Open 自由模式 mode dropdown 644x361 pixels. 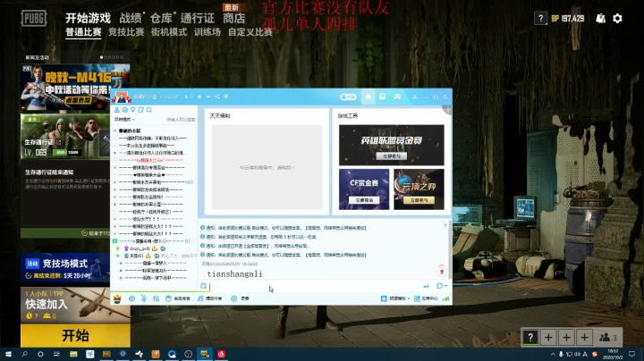point(124,120)
